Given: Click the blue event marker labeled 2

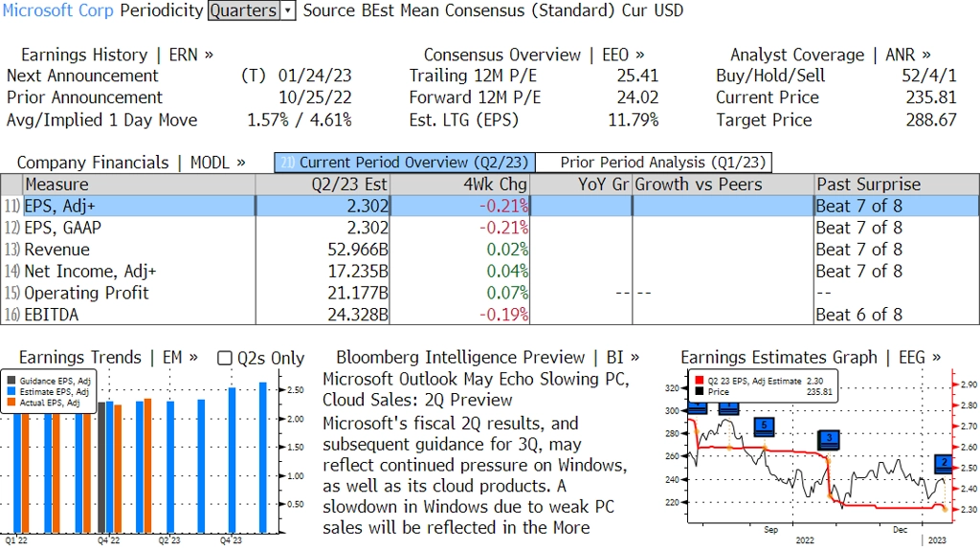Looking at the screenshot, I should click(944, 464).
